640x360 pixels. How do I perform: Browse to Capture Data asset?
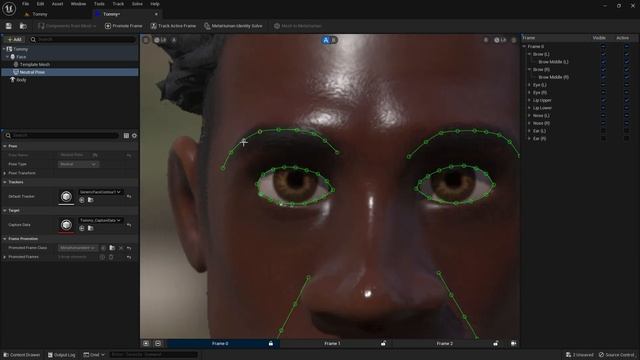coord(91,229)
